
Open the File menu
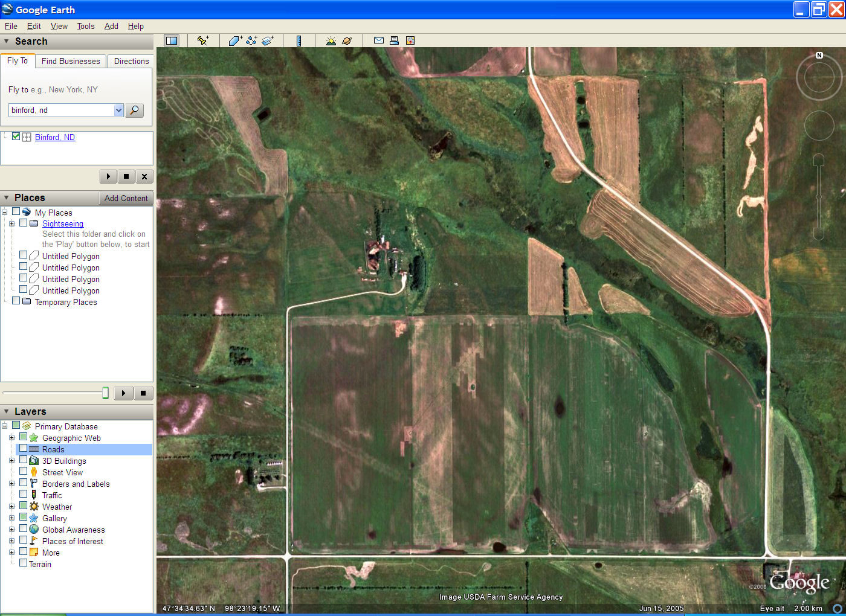tap(11, 26)
